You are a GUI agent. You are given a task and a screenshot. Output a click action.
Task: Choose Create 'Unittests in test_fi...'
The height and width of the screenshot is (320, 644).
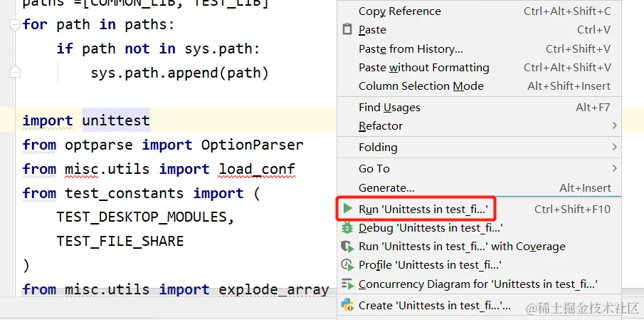click(479, 305)
